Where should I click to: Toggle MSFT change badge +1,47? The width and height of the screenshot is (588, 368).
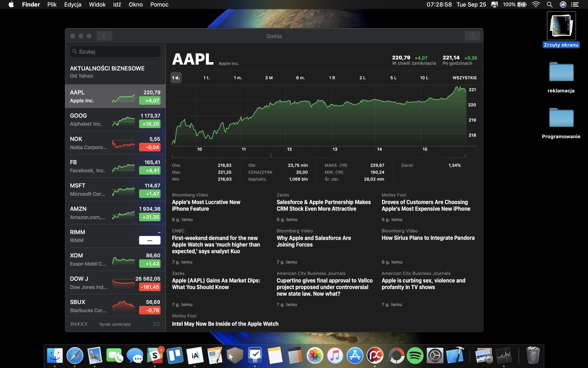[150, 194]
